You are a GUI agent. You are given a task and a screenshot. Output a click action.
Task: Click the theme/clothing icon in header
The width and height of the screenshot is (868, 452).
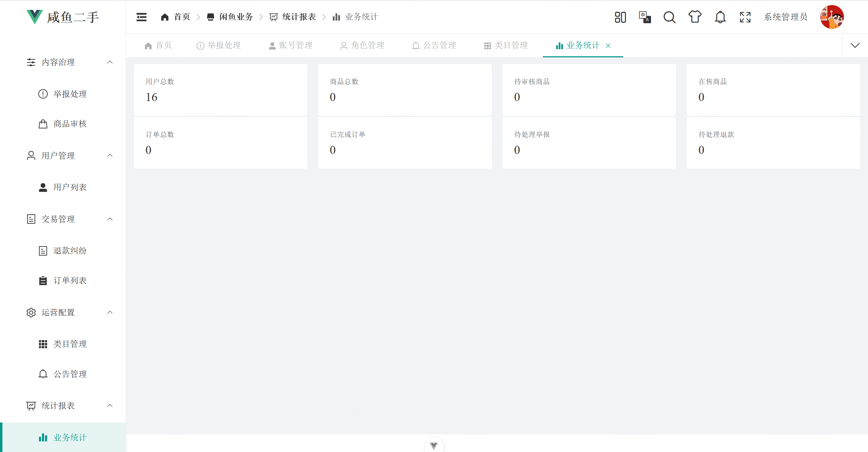695,17
